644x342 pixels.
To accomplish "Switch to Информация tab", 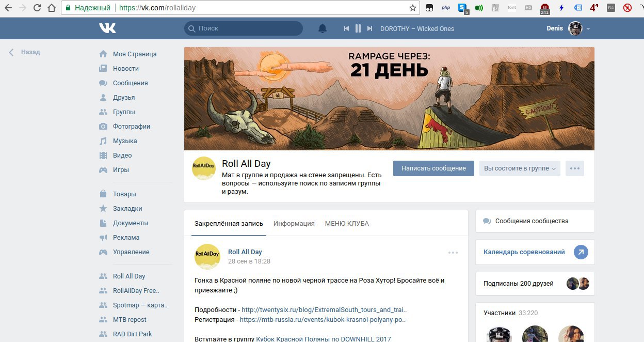I will [294, 224].
